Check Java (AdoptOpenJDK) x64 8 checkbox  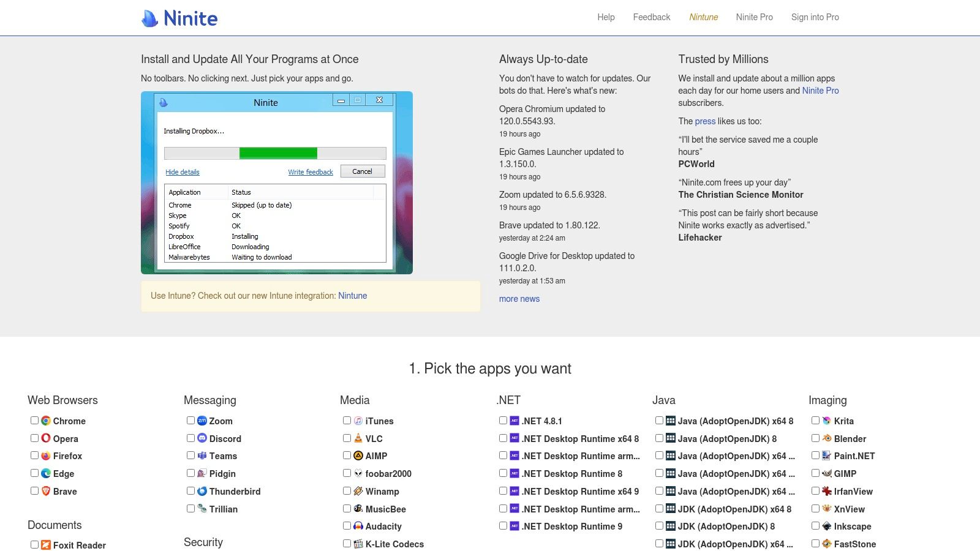click(659, 420)
